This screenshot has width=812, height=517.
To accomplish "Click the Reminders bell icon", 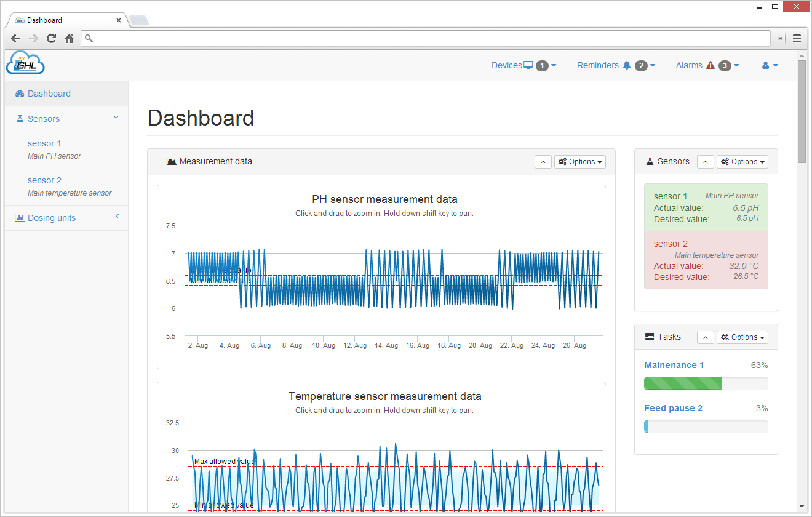I will pyautogui.click(x=626, y=65).
